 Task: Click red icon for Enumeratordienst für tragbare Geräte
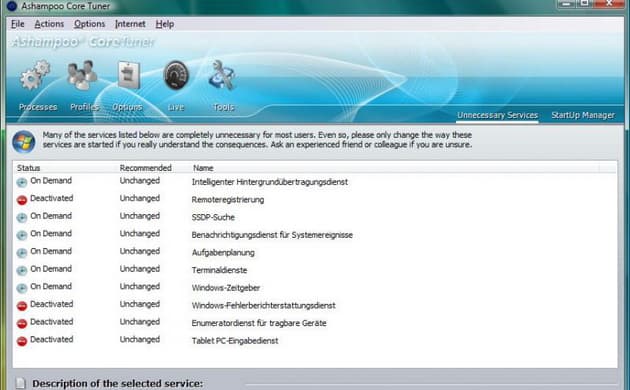pyautogui.click(x=22, y=323)
